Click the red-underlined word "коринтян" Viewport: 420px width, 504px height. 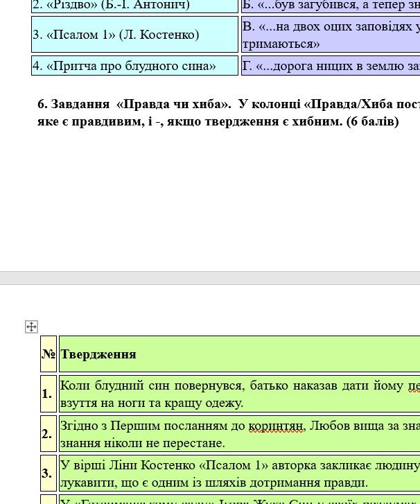[280, 425]
